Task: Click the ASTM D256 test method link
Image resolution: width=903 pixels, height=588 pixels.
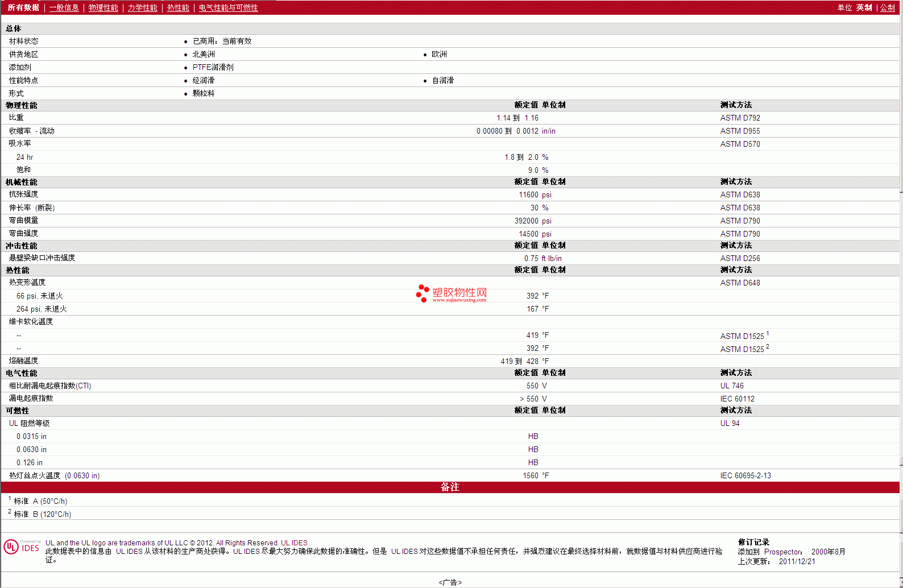Action: coord(740,258)
